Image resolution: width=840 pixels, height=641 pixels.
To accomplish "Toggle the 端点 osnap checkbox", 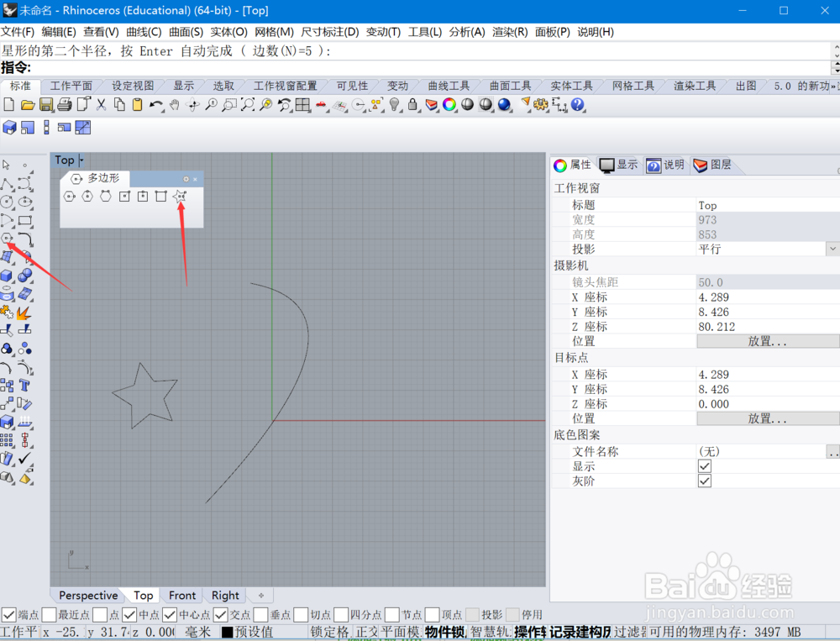I will [x=8, y=614].
